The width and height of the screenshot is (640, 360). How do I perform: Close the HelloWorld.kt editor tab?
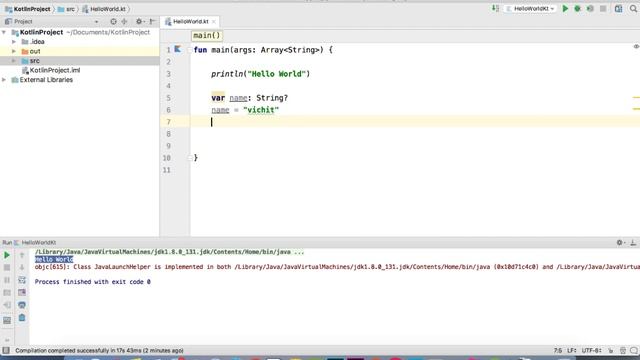point(213,22)
